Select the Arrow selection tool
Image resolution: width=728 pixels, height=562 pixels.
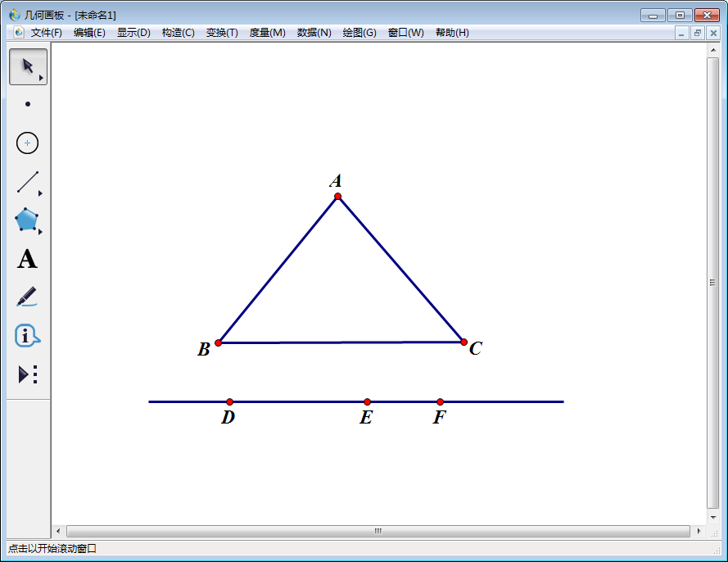coord(28,66)
